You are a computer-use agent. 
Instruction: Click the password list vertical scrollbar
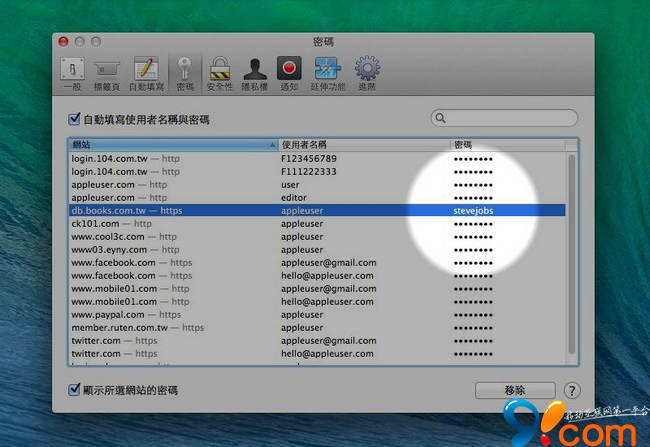point(572,250)
